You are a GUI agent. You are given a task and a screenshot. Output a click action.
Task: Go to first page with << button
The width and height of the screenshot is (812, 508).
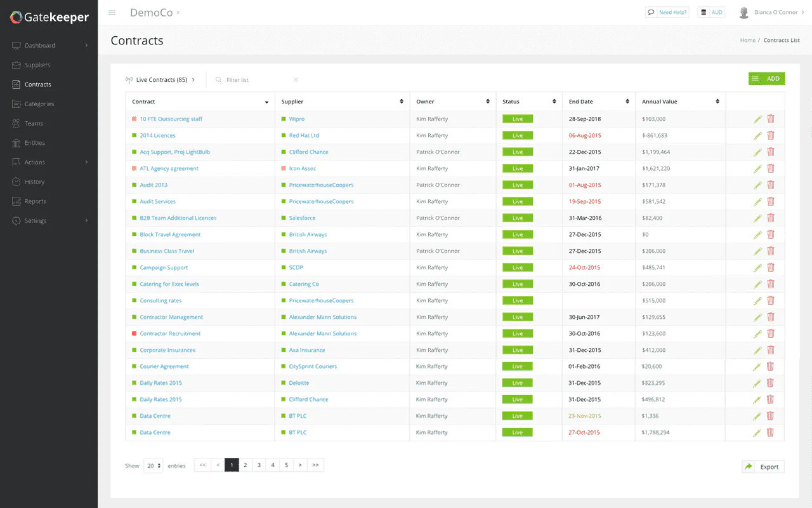coord(202,465)
